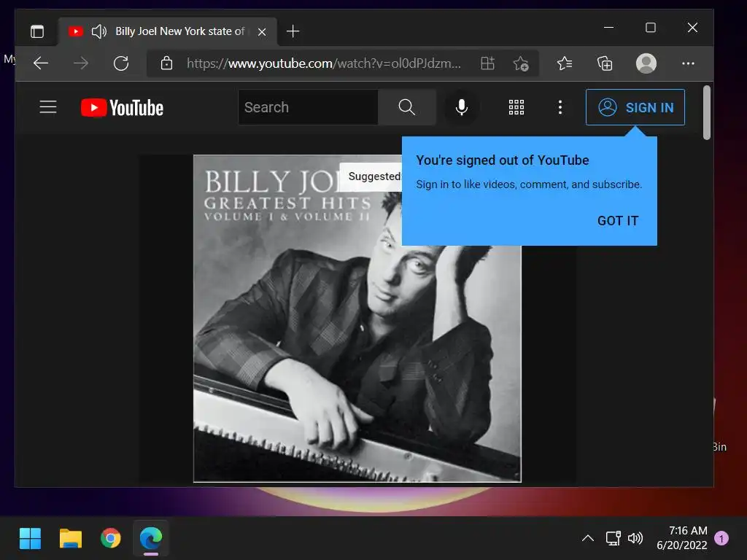Dismiss the popup with GOT IT

coord(618,221)
